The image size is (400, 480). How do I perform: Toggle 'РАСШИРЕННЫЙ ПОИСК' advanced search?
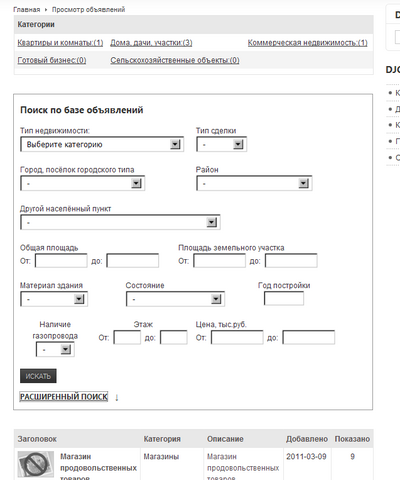point(64,397)
